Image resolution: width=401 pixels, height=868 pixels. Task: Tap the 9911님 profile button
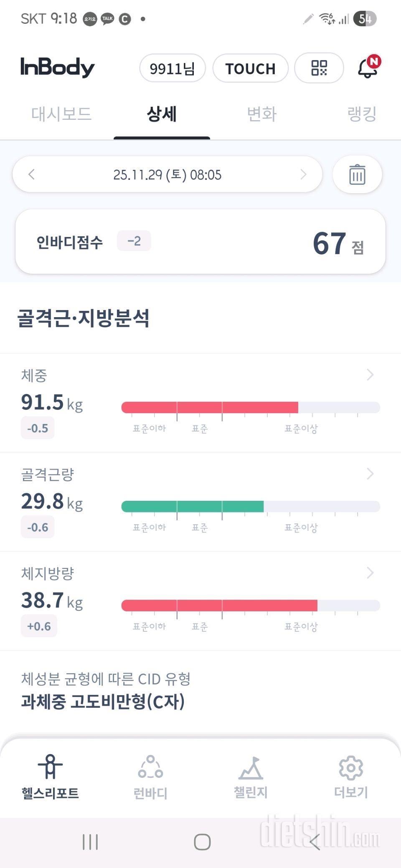[172, 68]
